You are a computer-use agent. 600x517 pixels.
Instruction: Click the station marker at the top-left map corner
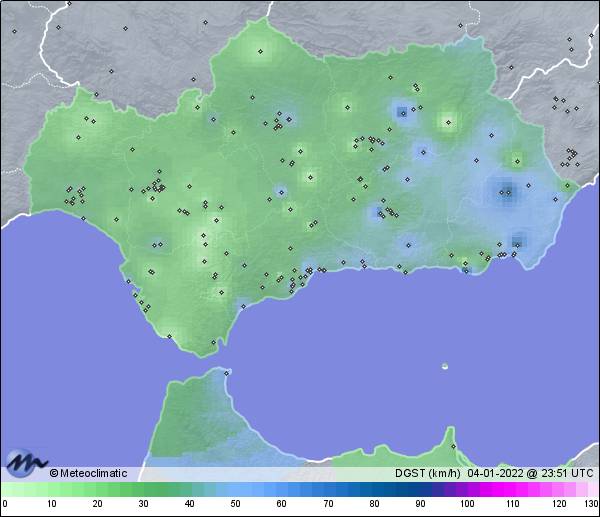click(x=15, y=31)
